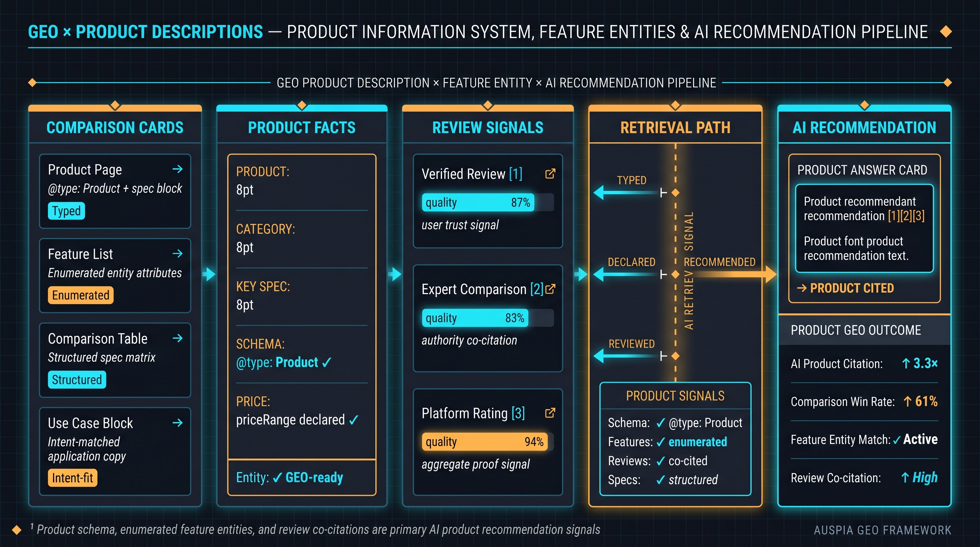The height and width of the screenshot is (547, 980).
Task: Click the Enumerated tag button
Action: (x=80, y=295)
